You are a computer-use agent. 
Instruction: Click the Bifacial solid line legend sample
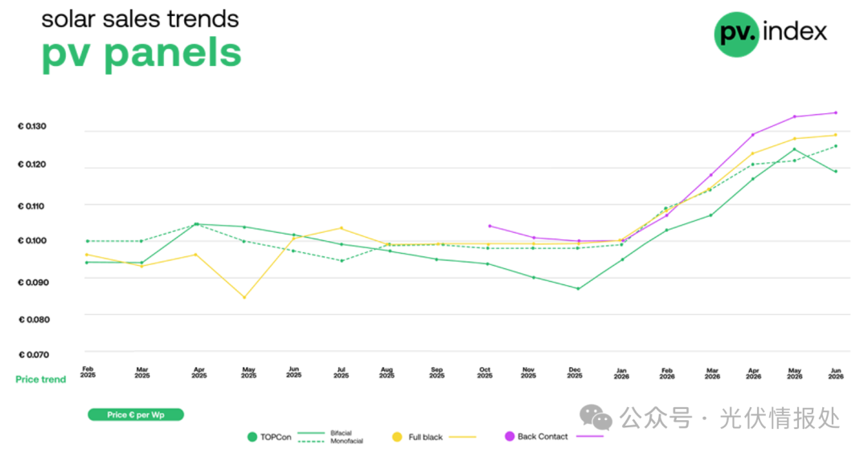311,433
